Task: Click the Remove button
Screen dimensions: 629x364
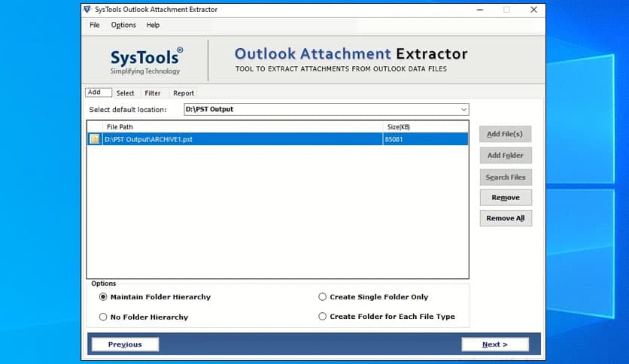Action: [506, 198]
